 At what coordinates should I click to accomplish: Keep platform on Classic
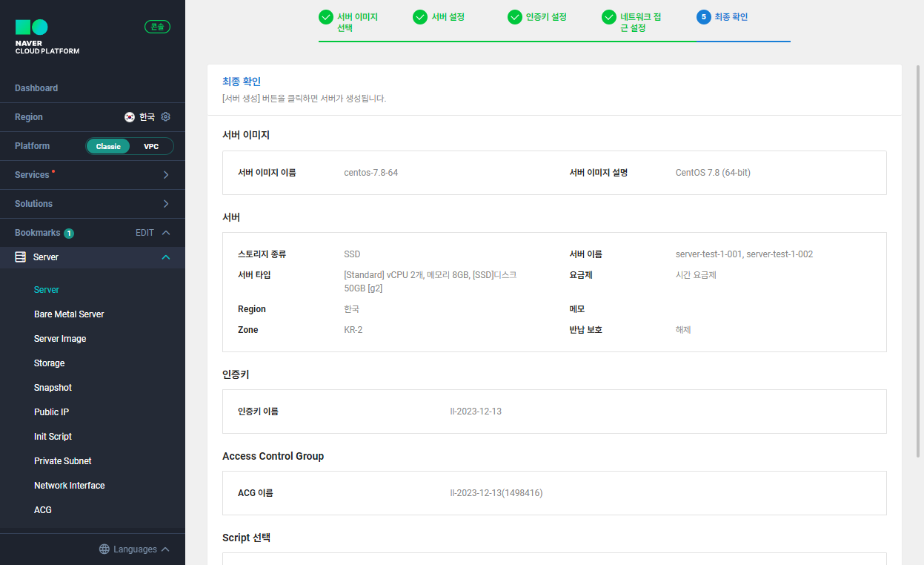pyautogui.click(x=108, y=146)
